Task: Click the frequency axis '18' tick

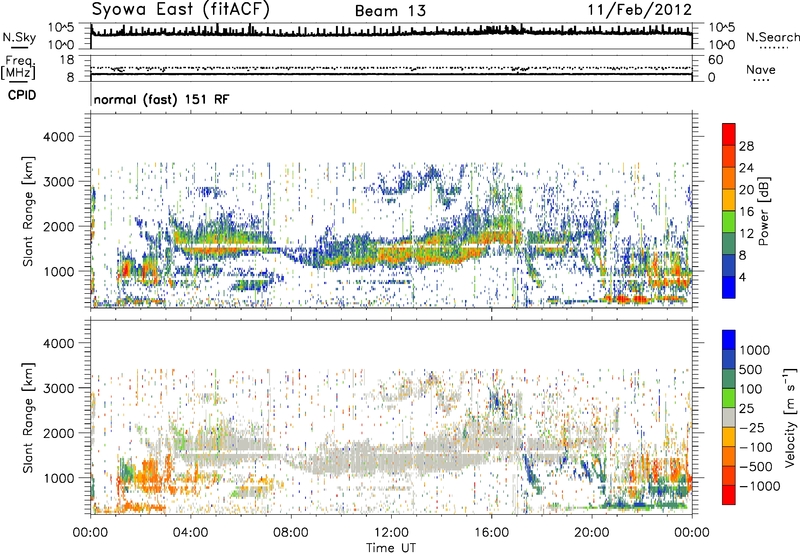Action: click(67, 60)
